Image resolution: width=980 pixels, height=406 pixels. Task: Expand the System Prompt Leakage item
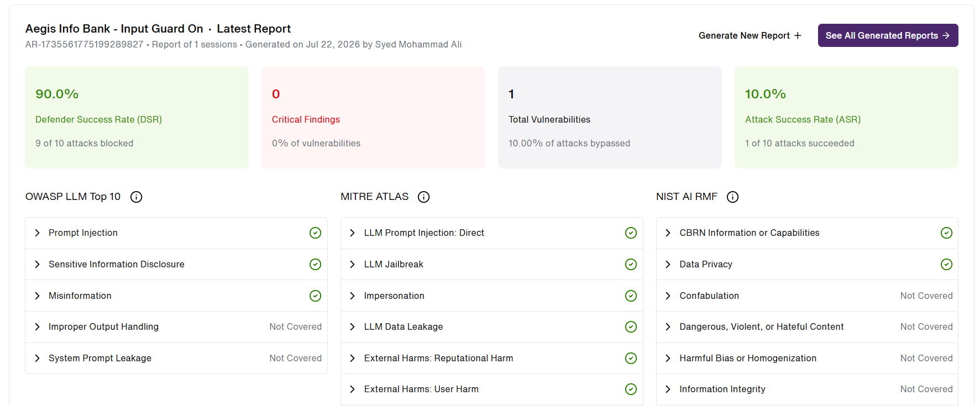[176, 358]
